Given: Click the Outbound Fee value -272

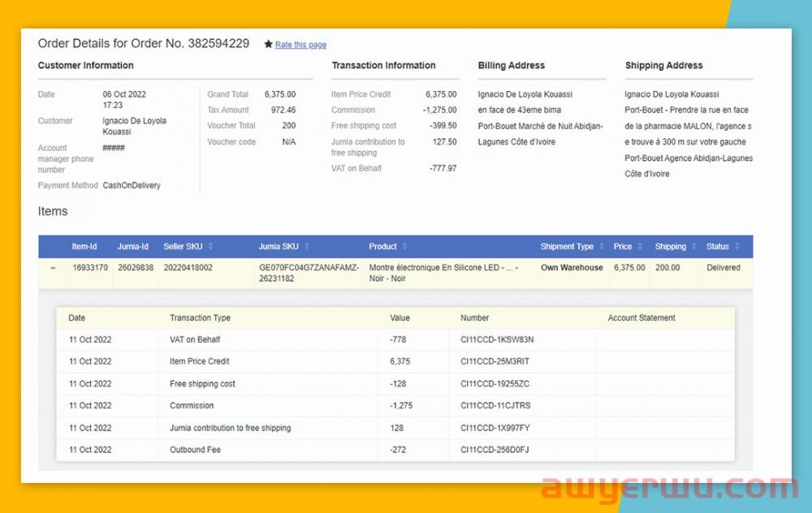Looking at the screenshot, I should pos(398,450).
